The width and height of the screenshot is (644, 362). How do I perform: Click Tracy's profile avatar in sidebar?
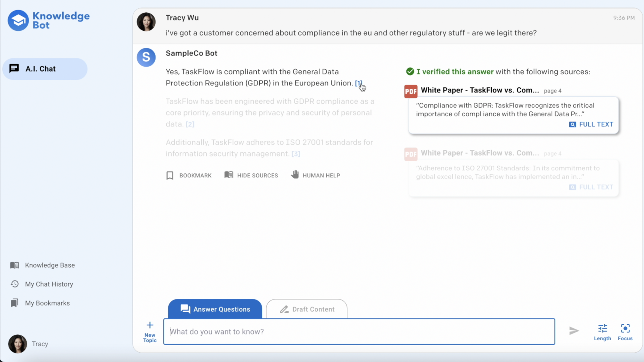point(18,344)
